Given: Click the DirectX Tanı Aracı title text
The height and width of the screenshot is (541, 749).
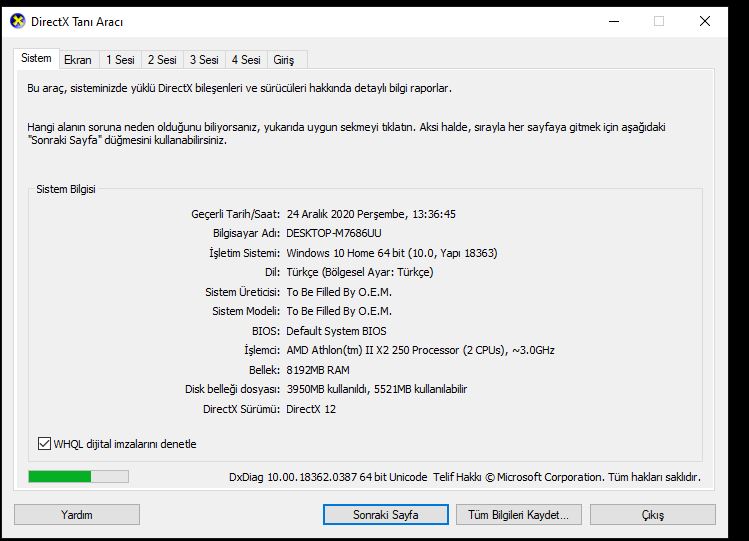Looking at the screenshot, I should 77,22.
